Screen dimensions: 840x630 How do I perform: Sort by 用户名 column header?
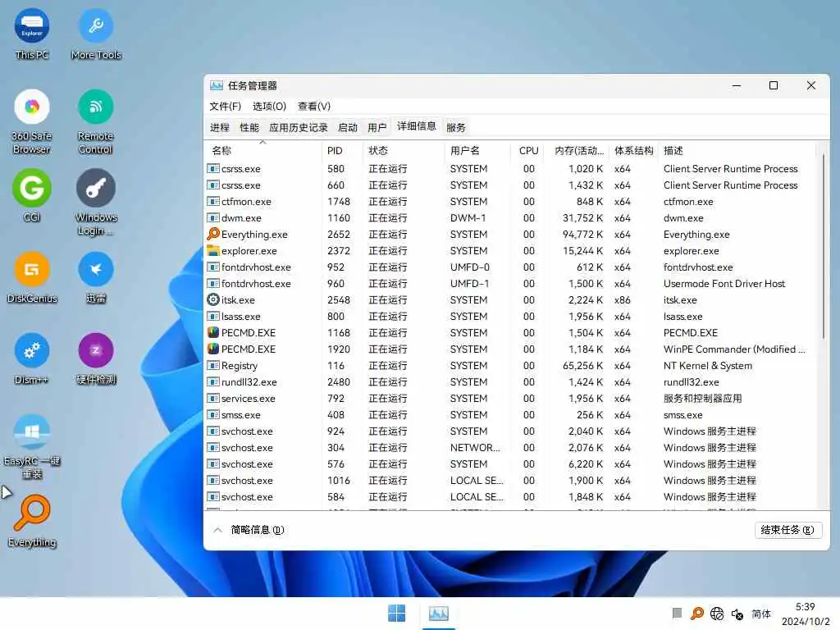pyautogui.click(x=477, y=151)
